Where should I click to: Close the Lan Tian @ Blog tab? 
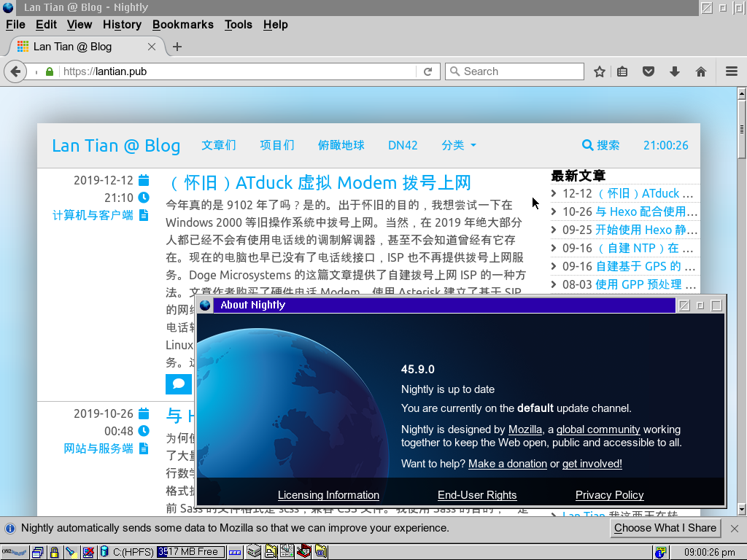[152, 47]
